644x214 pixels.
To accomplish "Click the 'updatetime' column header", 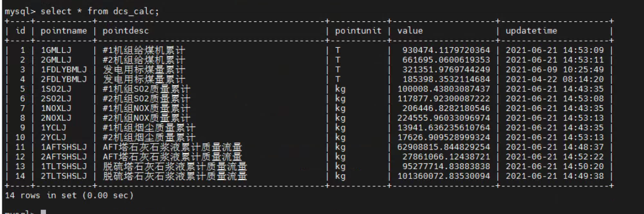I will [x=531, y=31].
